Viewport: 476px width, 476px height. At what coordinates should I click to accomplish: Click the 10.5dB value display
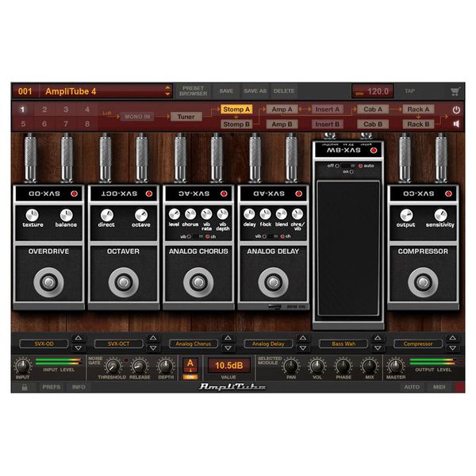click(x=229, y=365)
